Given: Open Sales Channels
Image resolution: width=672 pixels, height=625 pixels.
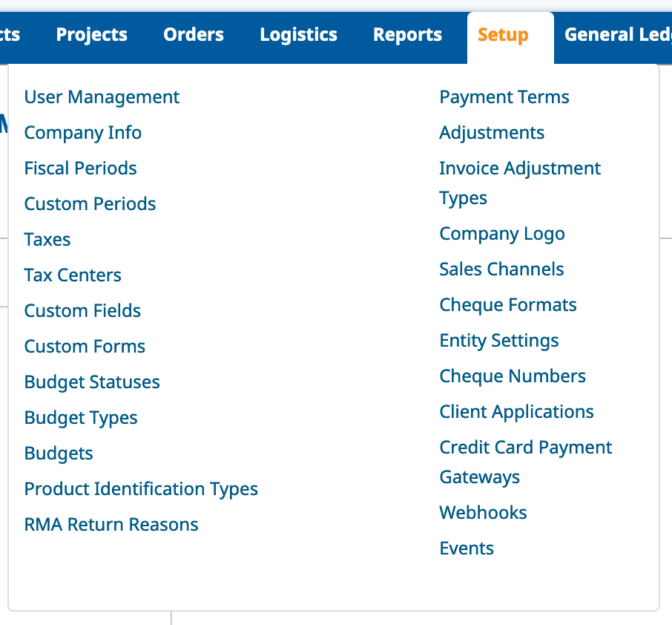Looking at the screenshot, I should click(501, 269).
